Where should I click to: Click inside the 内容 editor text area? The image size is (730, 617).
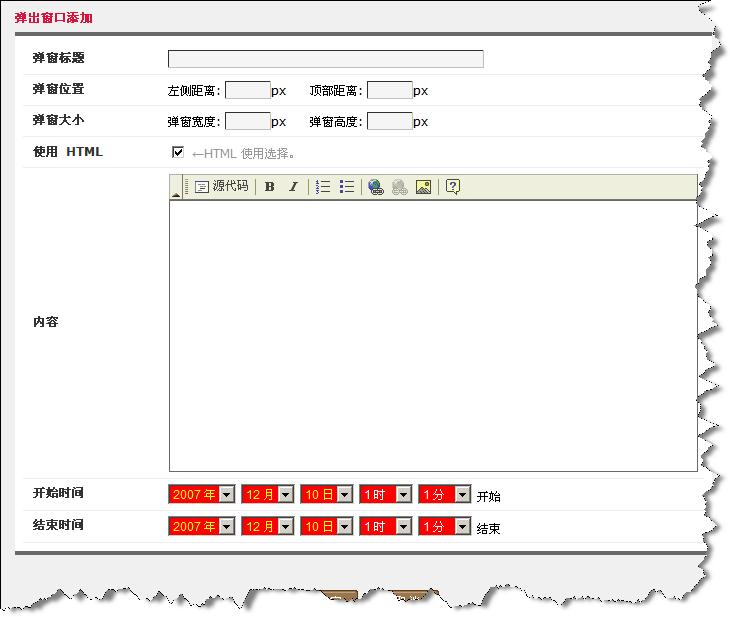[433, 336]
